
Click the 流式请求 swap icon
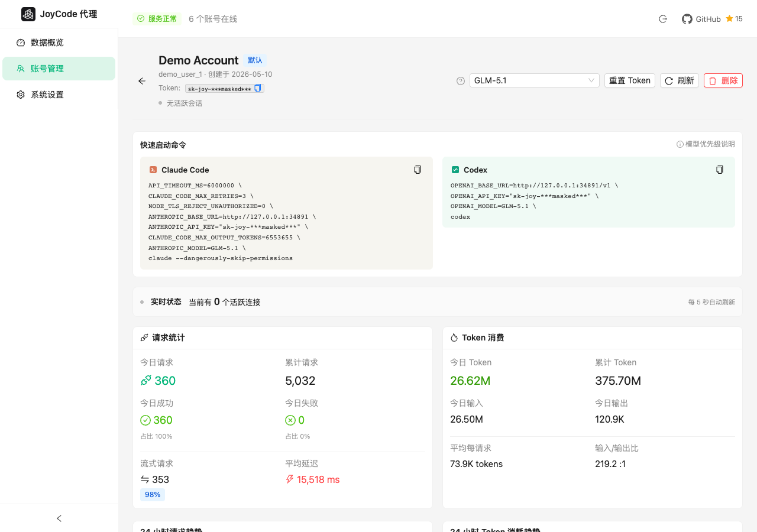[x=145, y=479]
